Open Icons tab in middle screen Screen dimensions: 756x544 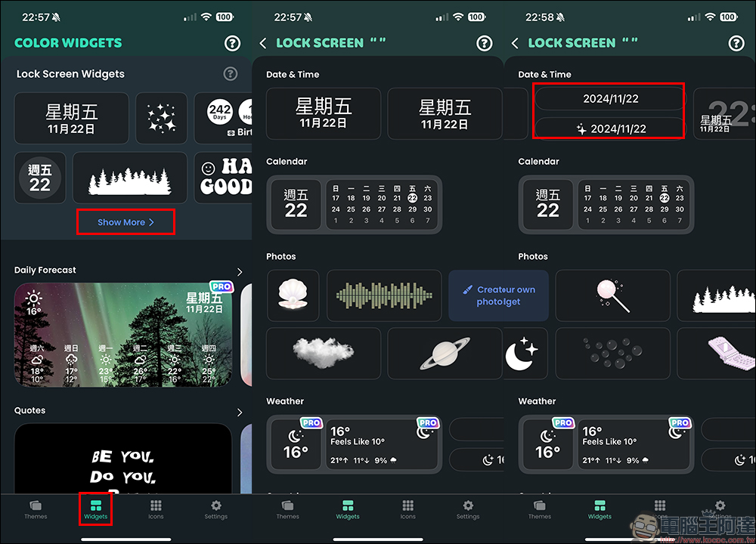(x=408, y=510)
